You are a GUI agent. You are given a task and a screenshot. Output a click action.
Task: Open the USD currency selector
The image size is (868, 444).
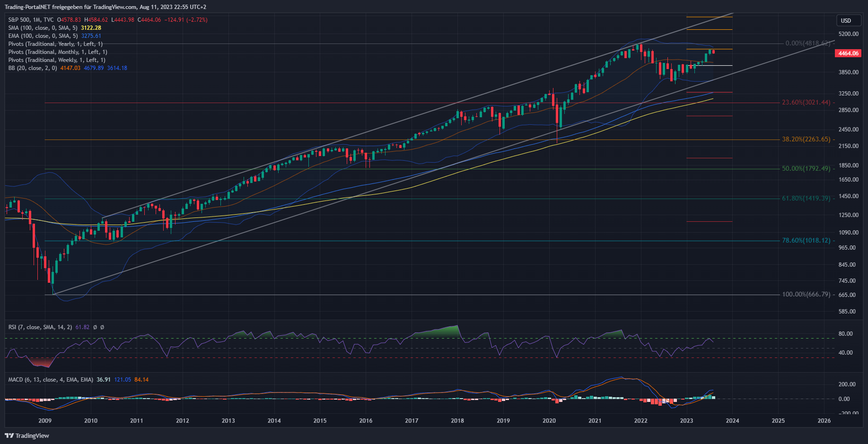[x=846, y=20]
